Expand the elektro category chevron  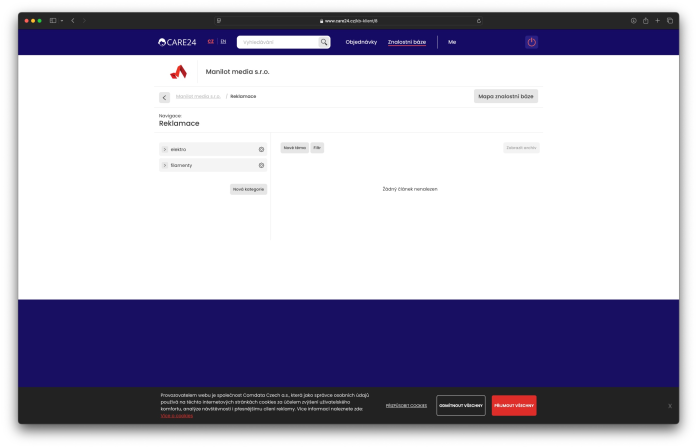(165, 149)
